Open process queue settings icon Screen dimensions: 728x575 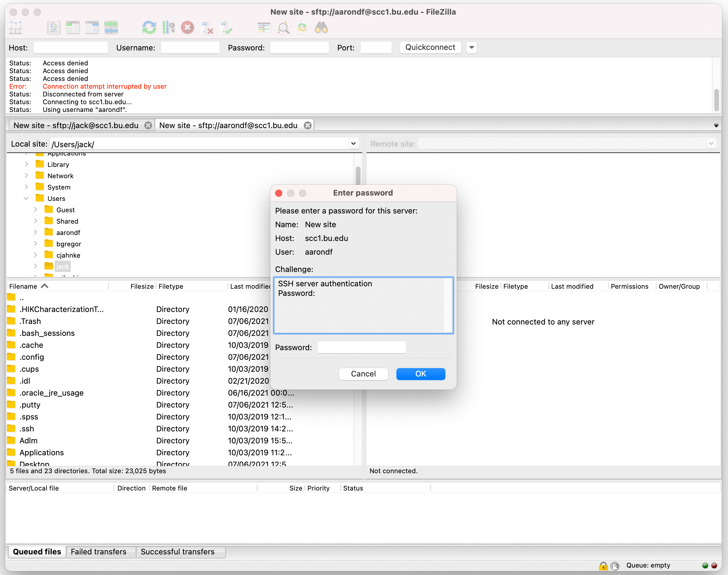click(x=168, y=27)
